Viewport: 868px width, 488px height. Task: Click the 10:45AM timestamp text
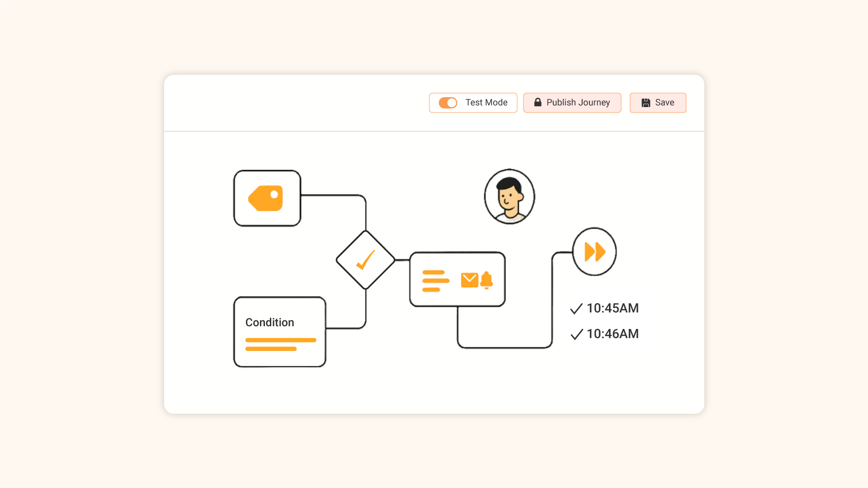pos(612,308)
